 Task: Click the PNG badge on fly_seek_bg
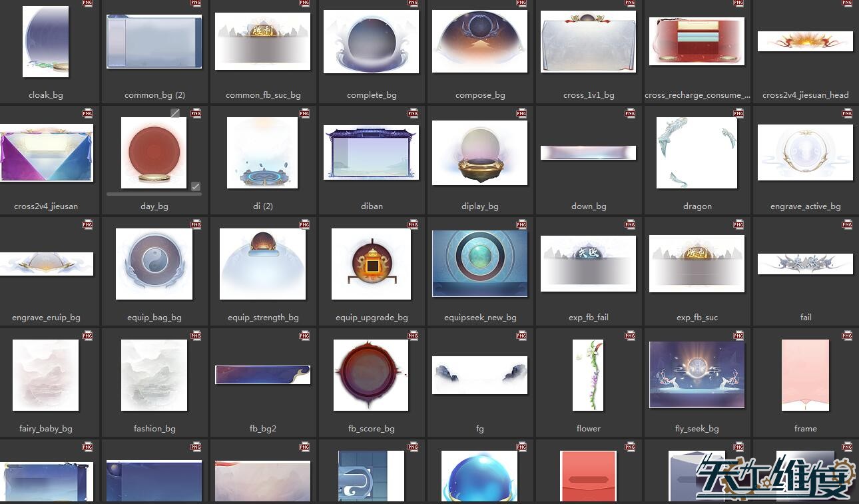pyautogui.click(x=738, y=336)
